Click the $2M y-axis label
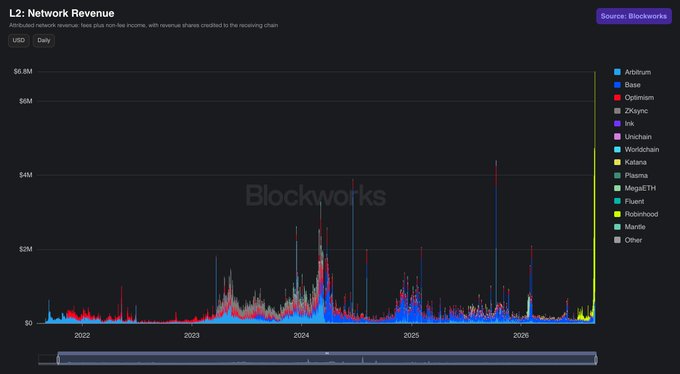 25,249
